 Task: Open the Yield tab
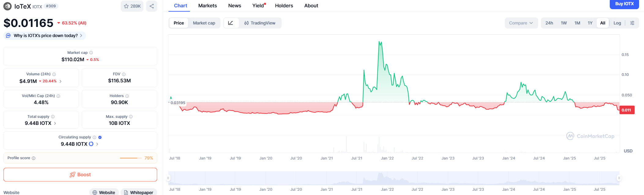259,6
